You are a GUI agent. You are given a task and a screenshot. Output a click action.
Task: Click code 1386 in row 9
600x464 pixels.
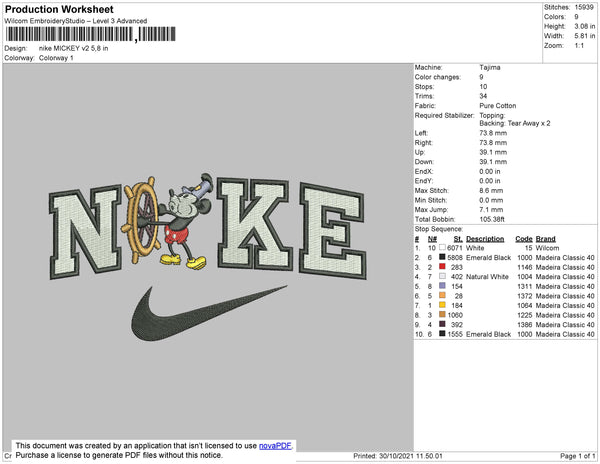[525, 324]
